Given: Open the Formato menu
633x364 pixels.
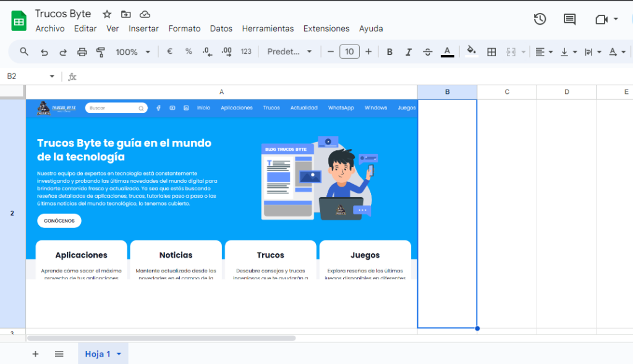Looking at the screenshot, I should (184, 28).
